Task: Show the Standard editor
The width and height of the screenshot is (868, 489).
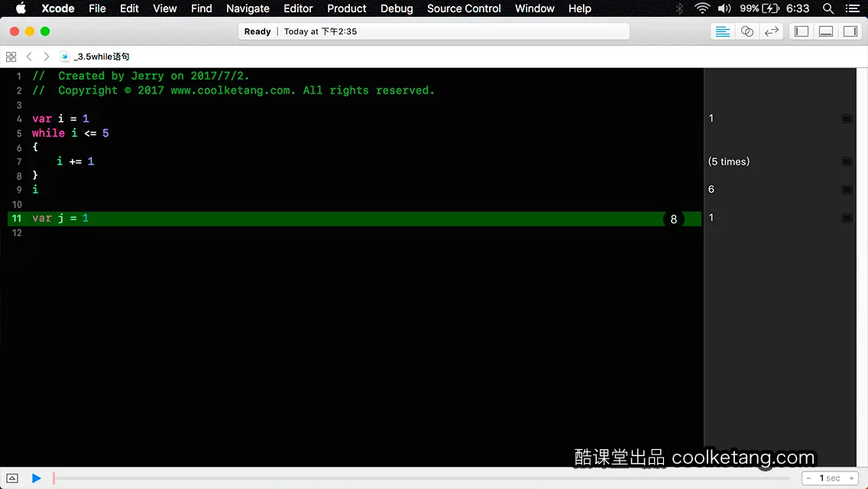Action: [722, 31]
